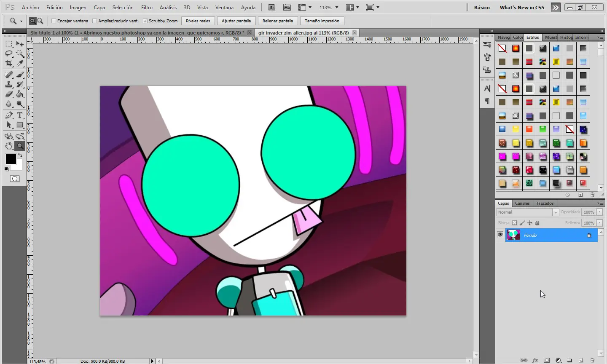Open Mini Bridge with Mb icon

coord(287,7)
